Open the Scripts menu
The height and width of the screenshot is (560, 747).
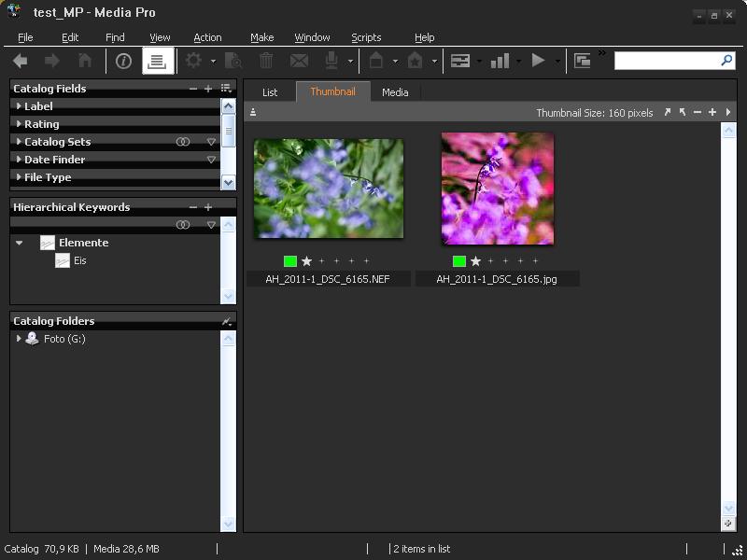tap(366, 37)
